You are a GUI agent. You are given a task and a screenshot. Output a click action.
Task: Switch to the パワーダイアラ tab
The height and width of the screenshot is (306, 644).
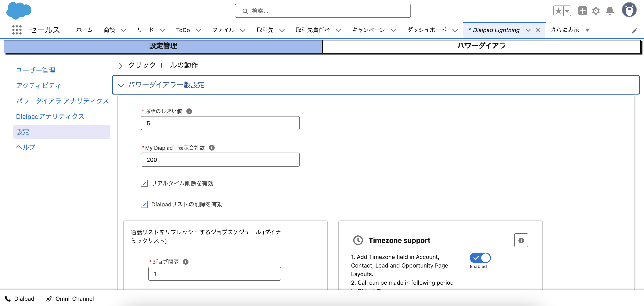(x=481, y=46)
